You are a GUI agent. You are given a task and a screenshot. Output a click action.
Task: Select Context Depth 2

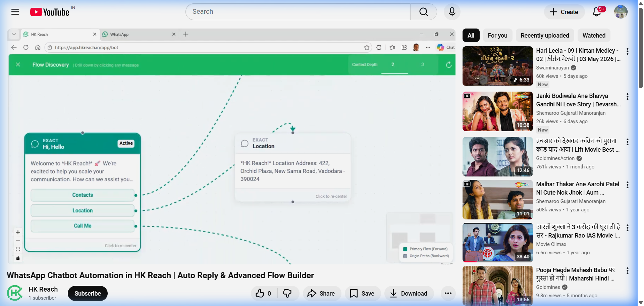click(393, 64)
